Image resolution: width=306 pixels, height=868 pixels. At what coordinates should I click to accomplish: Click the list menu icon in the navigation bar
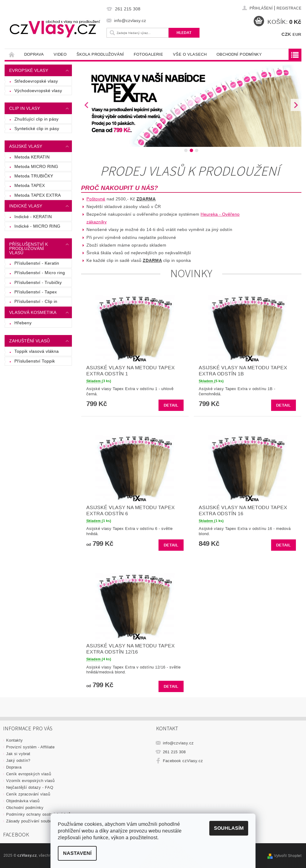[295, 54]
